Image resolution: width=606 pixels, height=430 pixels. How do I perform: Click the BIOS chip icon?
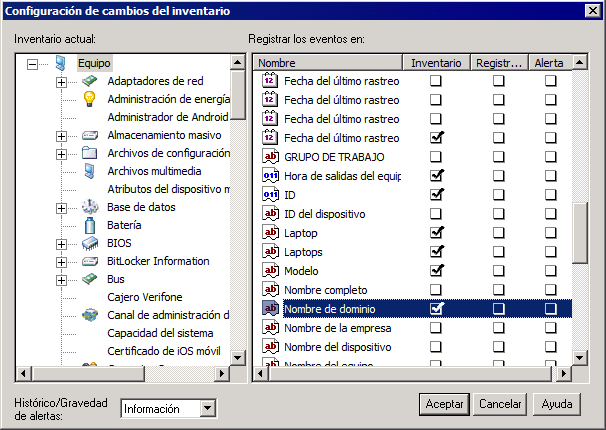(90, 243)
